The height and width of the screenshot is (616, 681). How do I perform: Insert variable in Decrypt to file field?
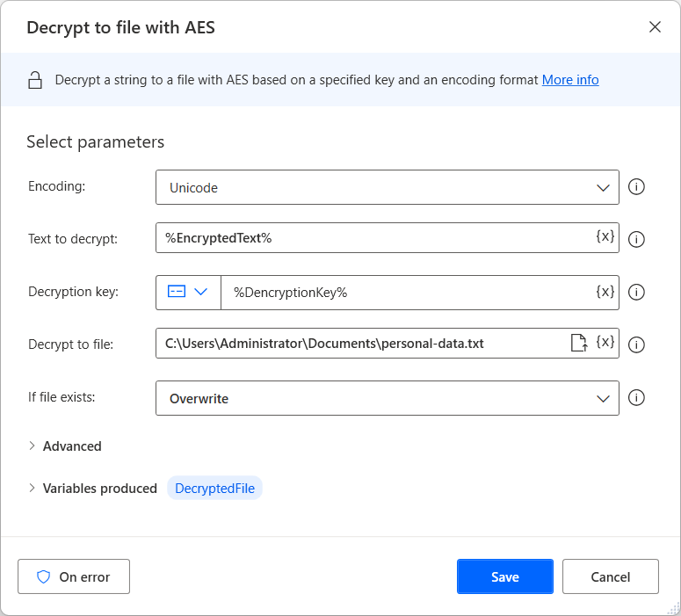click(605, 343)
